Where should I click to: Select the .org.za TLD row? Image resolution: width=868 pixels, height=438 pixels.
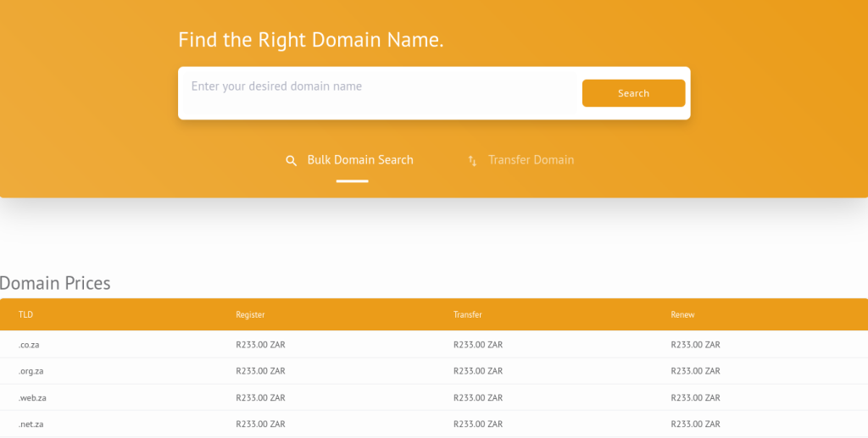tap(434, 371)
